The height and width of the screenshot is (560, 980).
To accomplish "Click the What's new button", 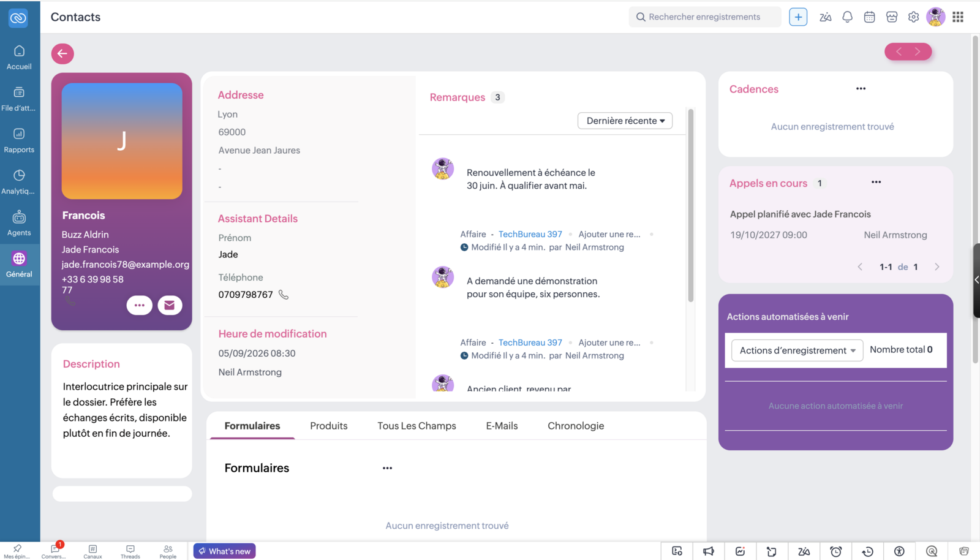I will click(x=225, y=551).
